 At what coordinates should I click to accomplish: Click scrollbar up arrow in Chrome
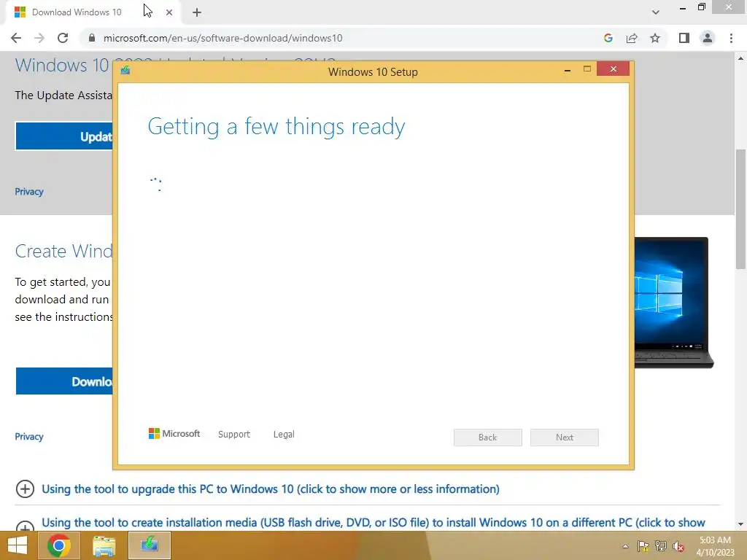click(x=740, y=58)
